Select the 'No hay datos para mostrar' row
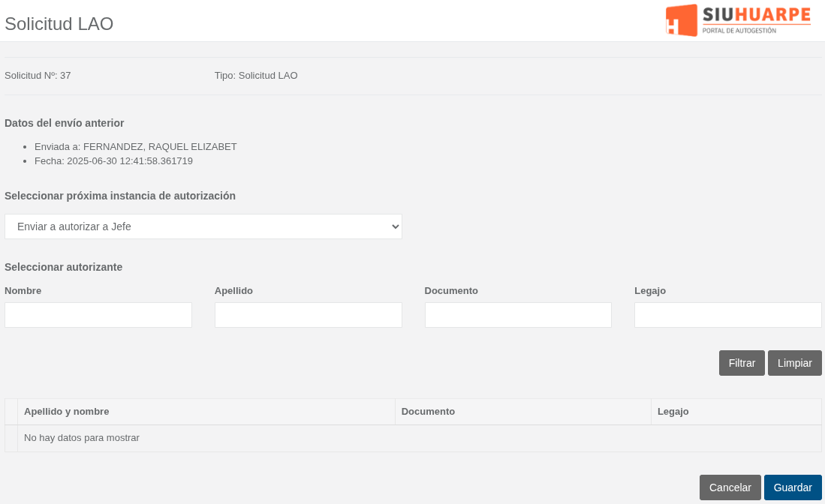 point(82,438)
